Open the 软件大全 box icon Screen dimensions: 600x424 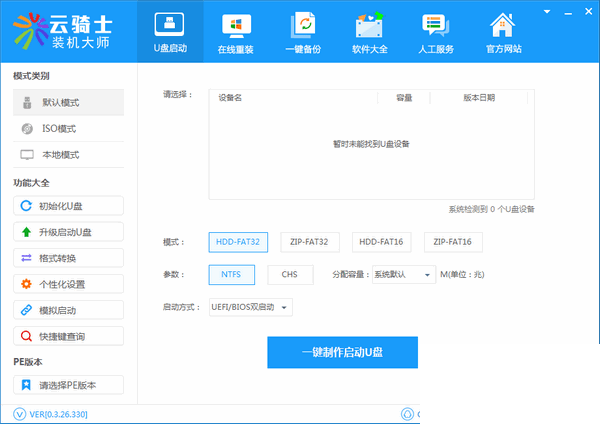click(x=369, y=25)
